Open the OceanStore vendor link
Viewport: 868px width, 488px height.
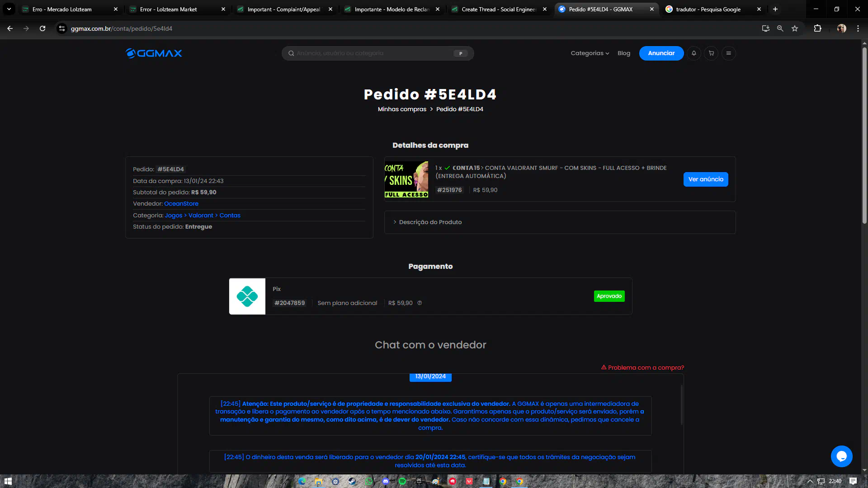(x=181, y=204)
